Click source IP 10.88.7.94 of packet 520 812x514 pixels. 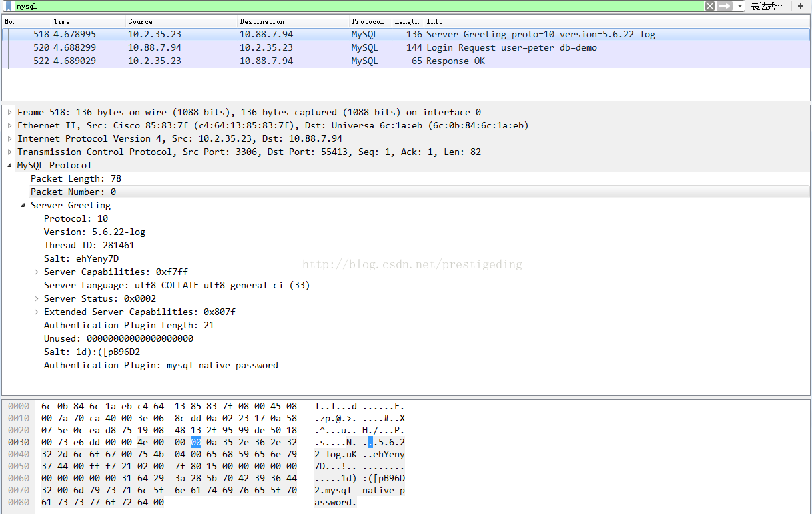[x=155, y=47]
